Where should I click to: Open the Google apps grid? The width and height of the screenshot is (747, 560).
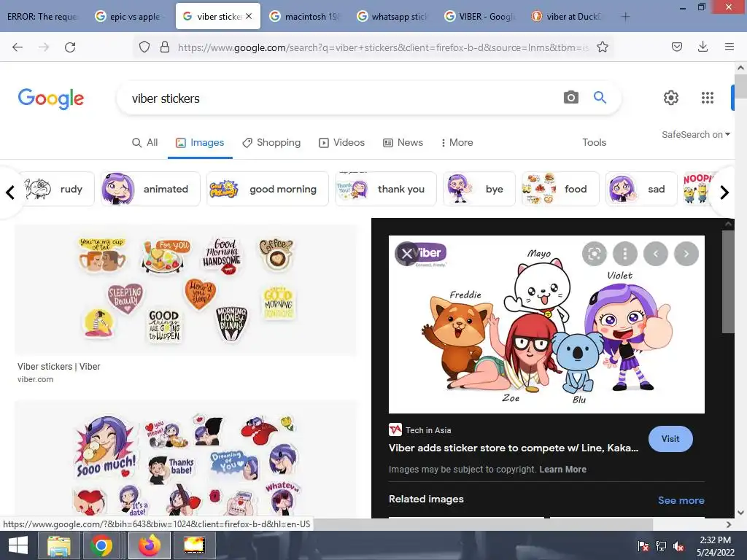708,98
